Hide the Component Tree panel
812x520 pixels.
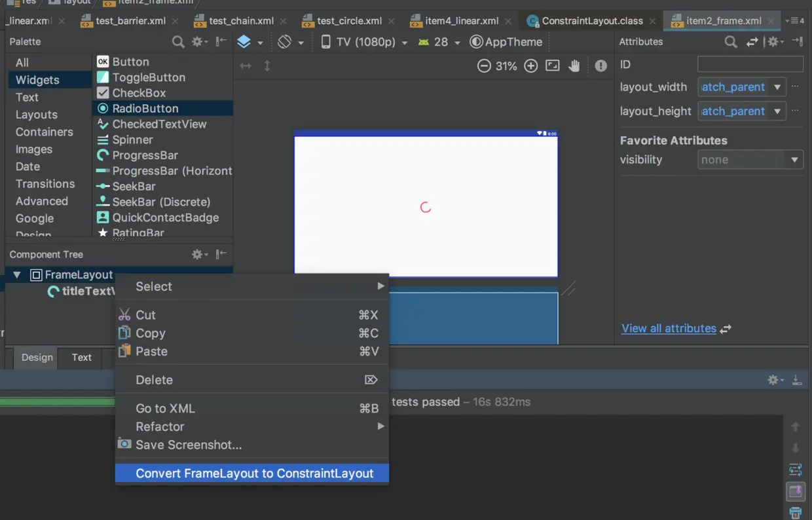click(x=221, y=254)
